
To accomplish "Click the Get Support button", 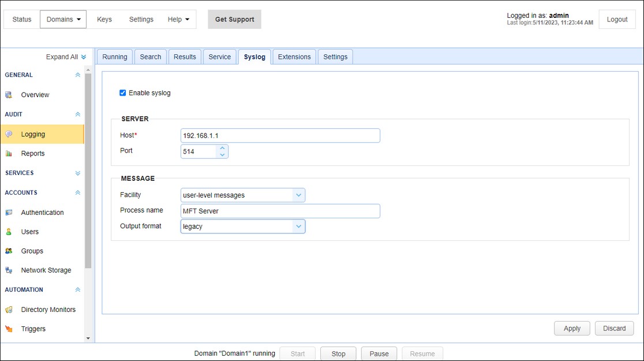I will [234, 19].
